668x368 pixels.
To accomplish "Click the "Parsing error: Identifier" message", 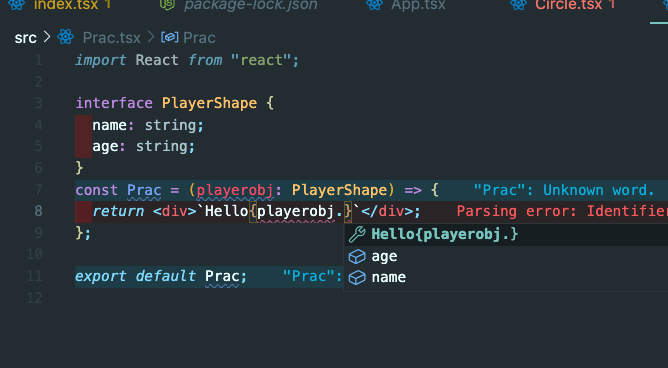I will 562,211.
